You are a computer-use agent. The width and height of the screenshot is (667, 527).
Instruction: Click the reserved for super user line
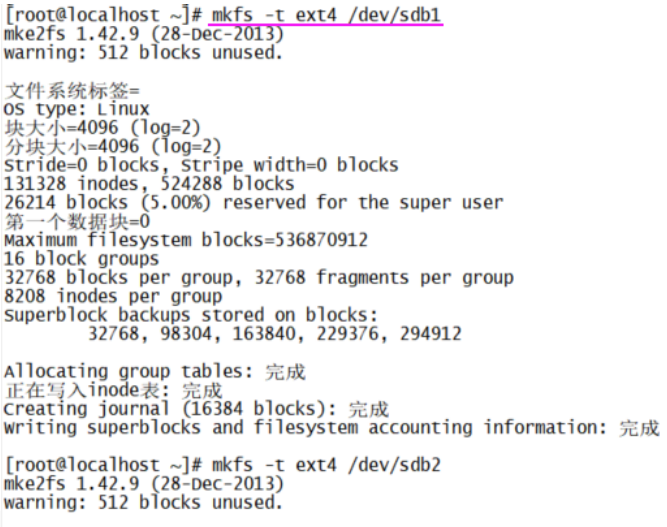point(253,202)
